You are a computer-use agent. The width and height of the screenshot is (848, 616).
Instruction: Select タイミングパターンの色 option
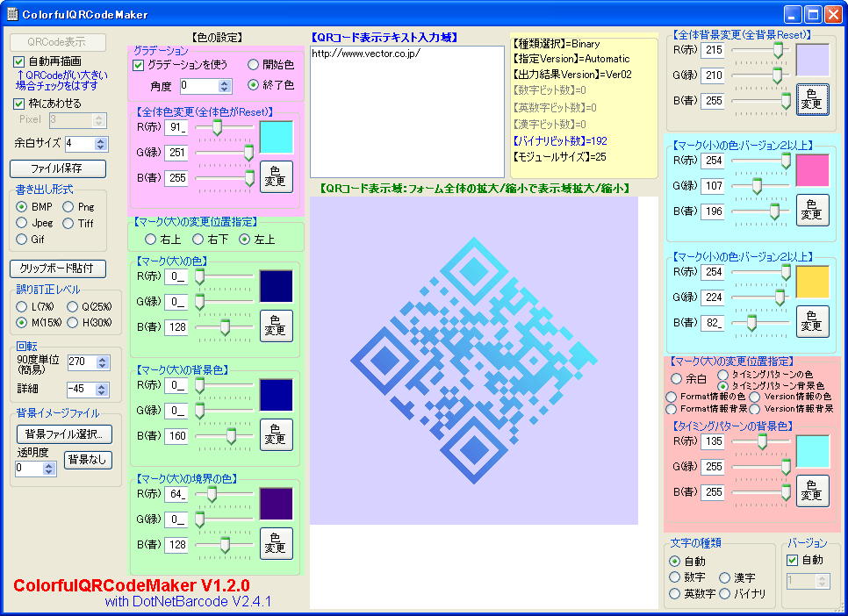pos(723,375)
